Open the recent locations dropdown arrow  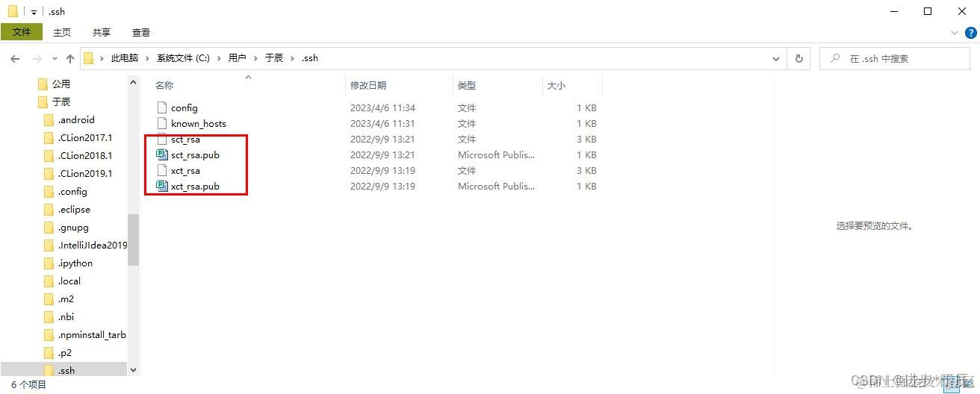tap(55, 58)
